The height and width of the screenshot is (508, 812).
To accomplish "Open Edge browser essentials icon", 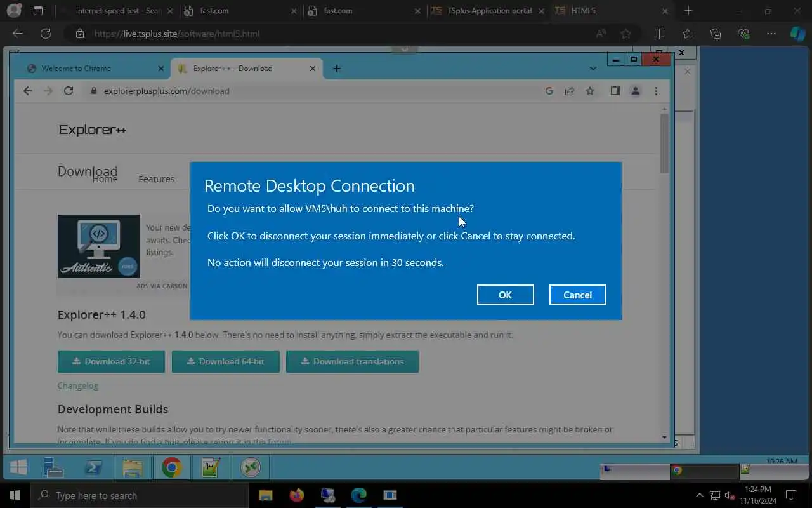I will pyautogui.click(x=743, y=34).
